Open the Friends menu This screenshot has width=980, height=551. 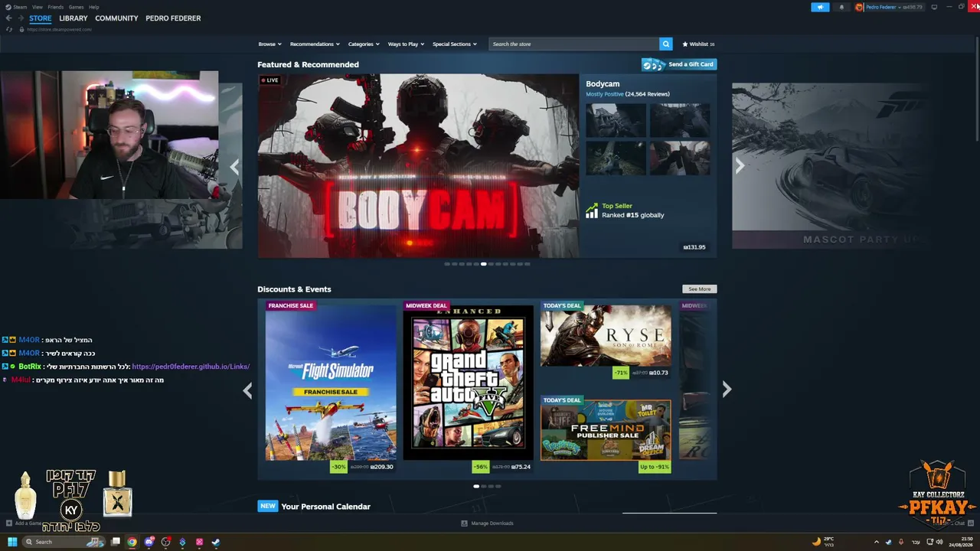click(56, 7)
